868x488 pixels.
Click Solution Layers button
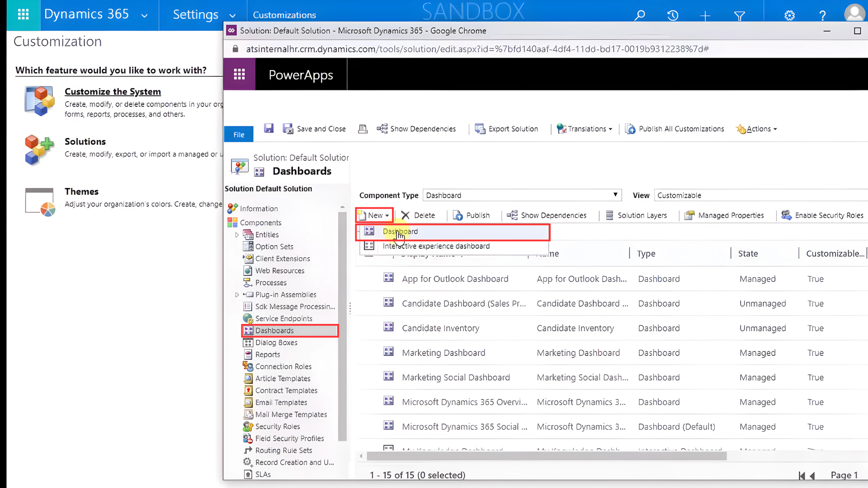636,215
